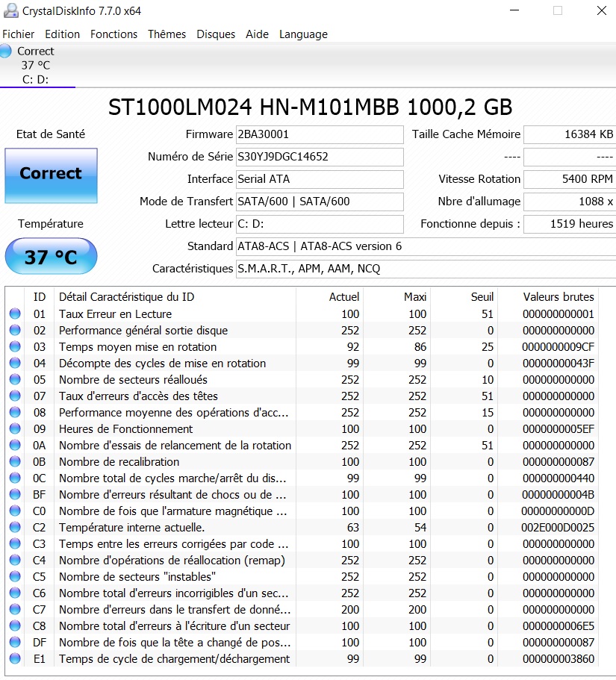Viewport: 616px width, 680px height.
Task: Open the Fonctions menu
Action: point(113,34)
